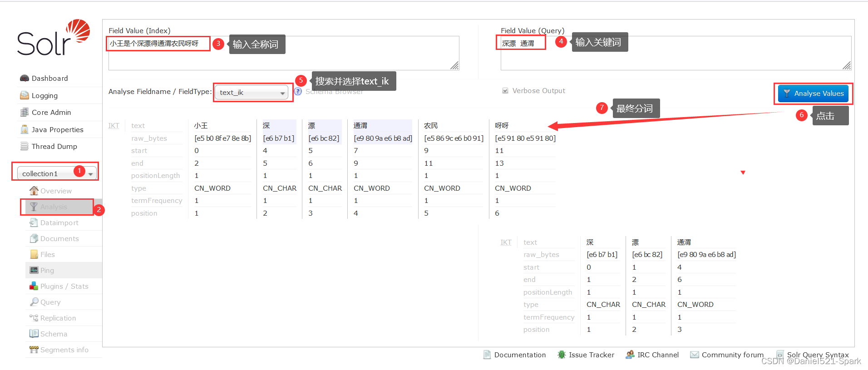
Task: Click the Analysis funnel icon
Action: pyautogui.click(x=34, y=207)
